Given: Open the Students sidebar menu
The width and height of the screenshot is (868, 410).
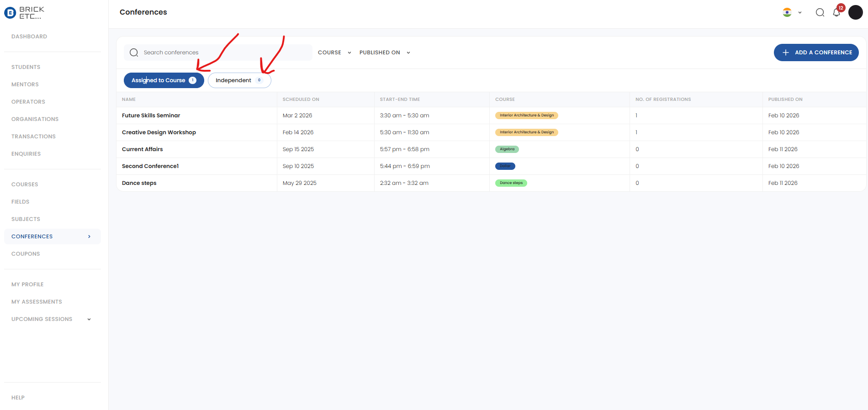Looking at the screenshot, I should pyautogui.click(x=26, y=67).
